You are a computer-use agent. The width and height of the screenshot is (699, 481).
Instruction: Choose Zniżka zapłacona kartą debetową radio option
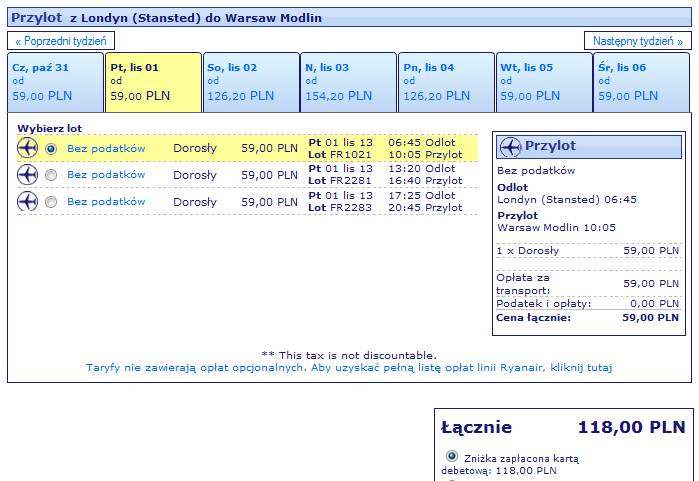452,456
